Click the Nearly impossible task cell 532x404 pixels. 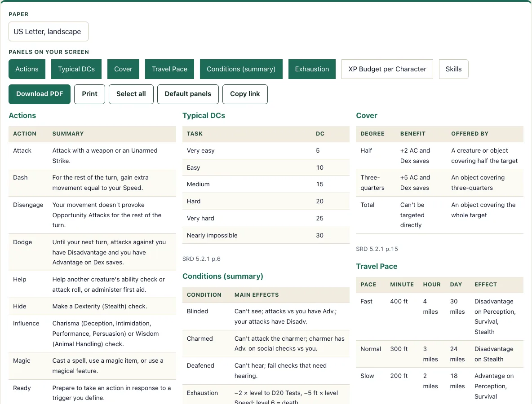pos(212,235)
